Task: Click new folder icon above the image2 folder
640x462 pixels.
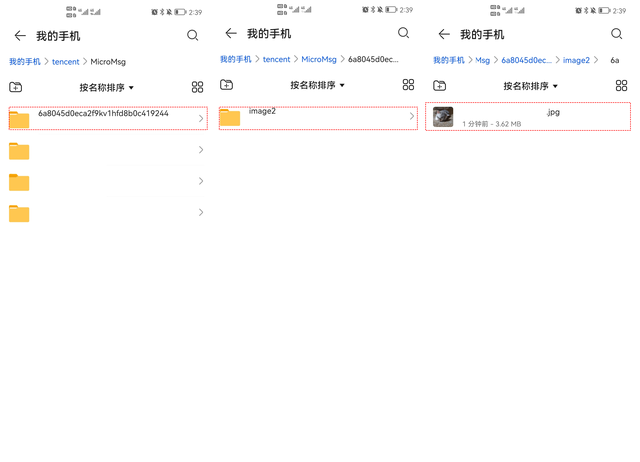Action: [226, 85]
